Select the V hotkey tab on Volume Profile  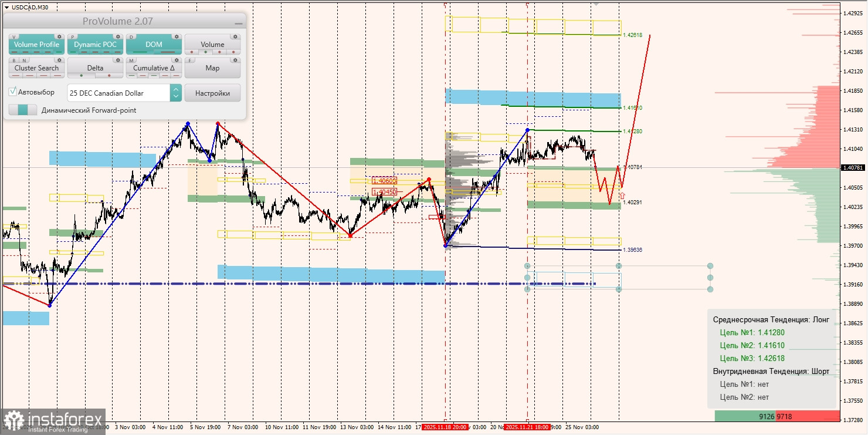pos(13,36)
